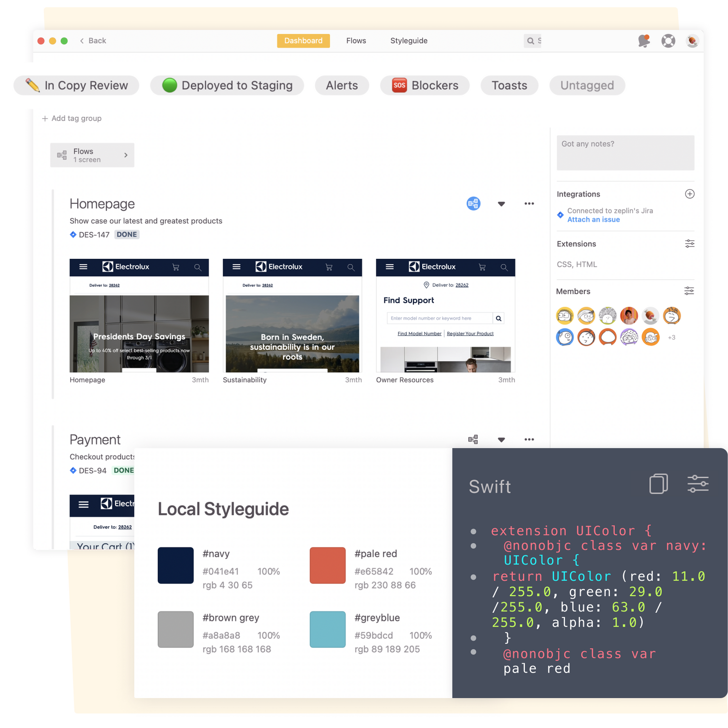Screen dimensions: 728x728
Task: Open Swift snippet options sliders icon
Action: click(698, 484)
